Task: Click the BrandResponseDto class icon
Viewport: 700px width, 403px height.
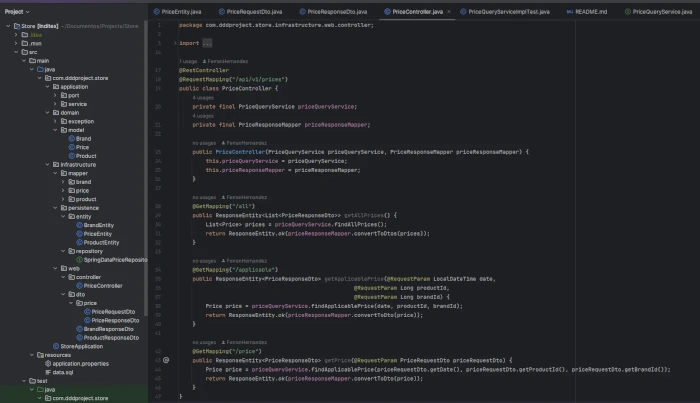Action: click(79, 329)
